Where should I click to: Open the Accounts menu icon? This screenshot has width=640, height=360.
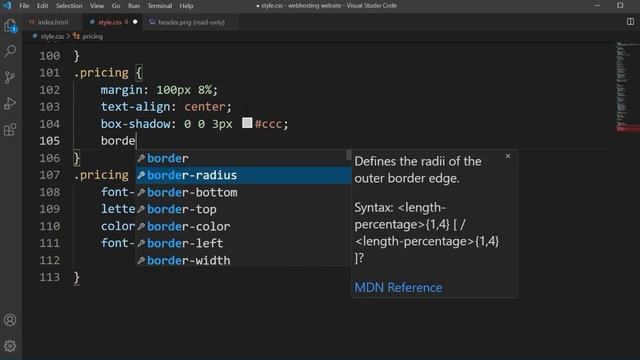pyautogui.click(x=10, y=320)
